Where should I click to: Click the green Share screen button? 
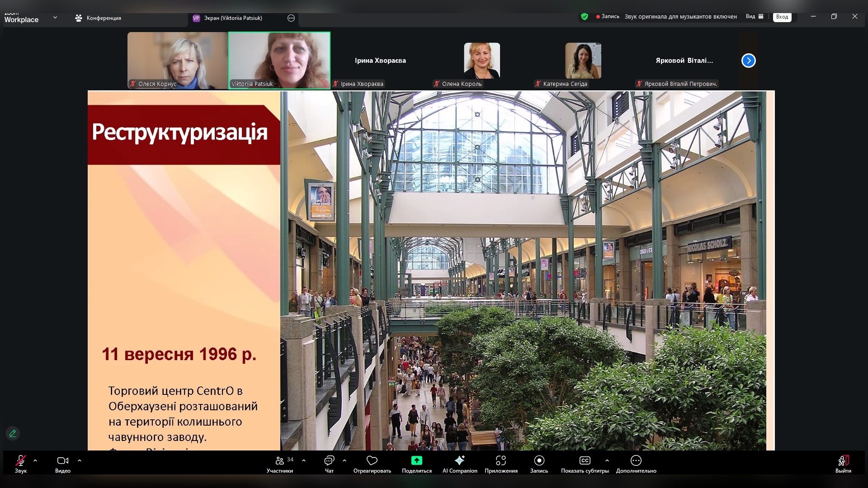[416, 461]
